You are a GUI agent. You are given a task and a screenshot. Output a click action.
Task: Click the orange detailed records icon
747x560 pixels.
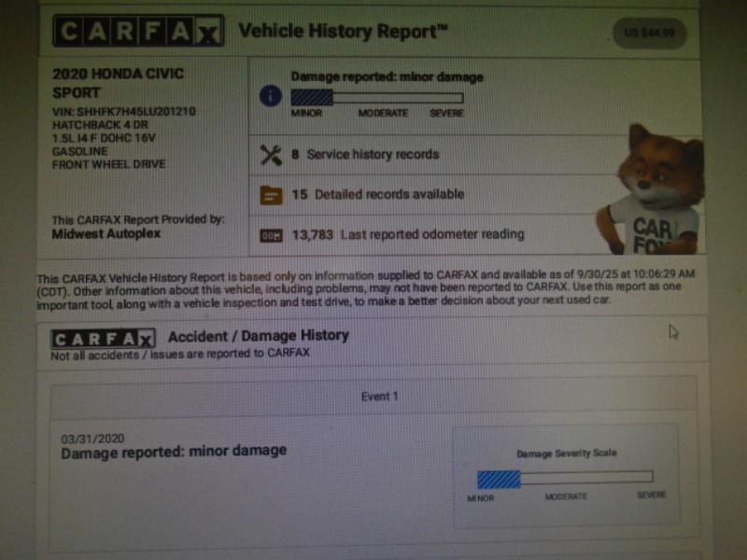pyautogui.click(x=271, y=195)
